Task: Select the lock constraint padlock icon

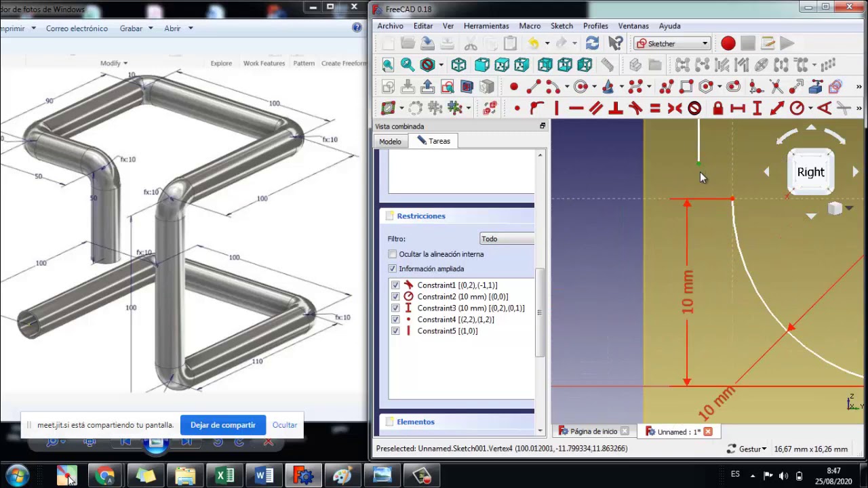Action: [x=718, y=108]
